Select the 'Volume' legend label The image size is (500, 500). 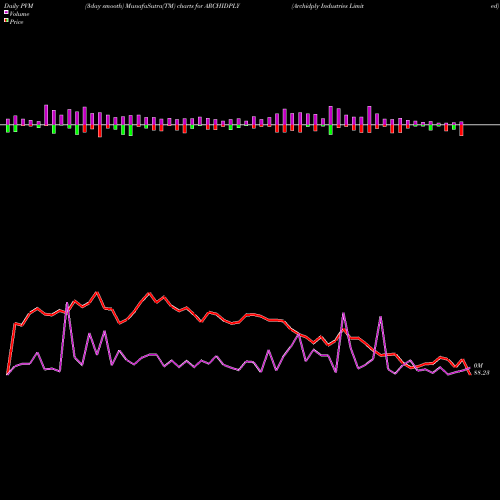coord(19,14)
